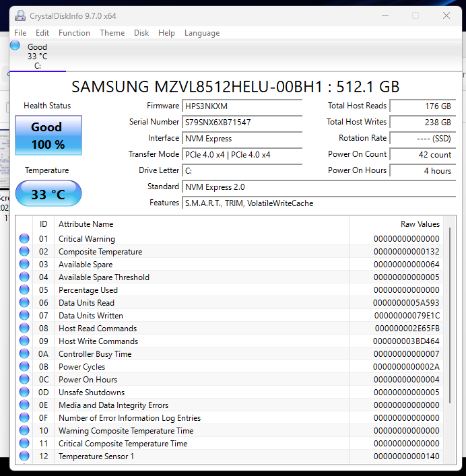Click the Firmware field HPS3NKXM
Image resolution: width=466 pixels, height=476 pixels.
point(242,106)
